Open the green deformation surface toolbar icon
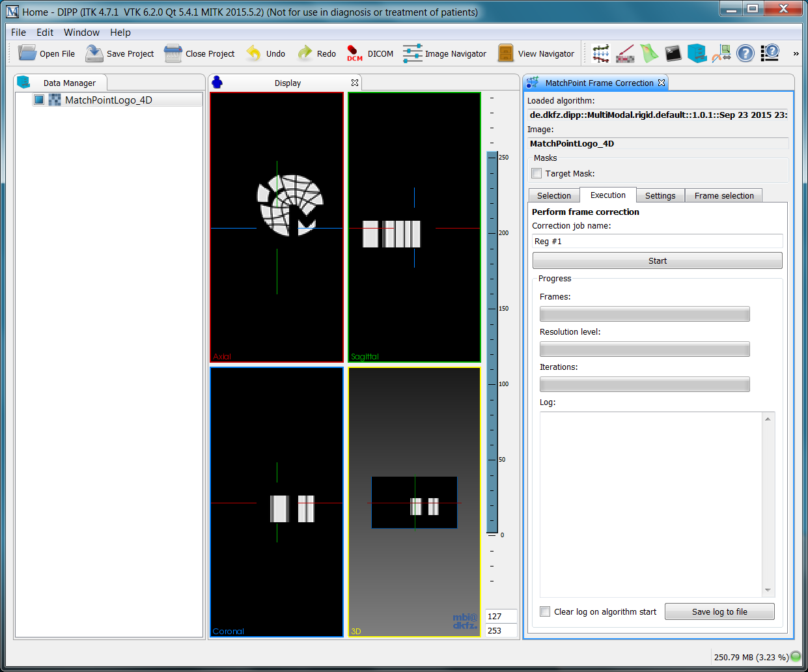Image resolution: width=808 pixels, height=672 pixels. click(x=649, y=53)
